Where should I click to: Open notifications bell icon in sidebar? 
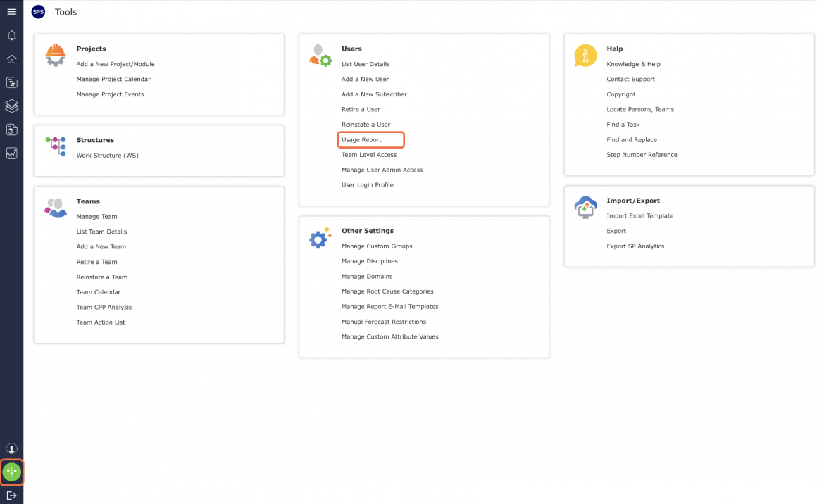(x=11, y=35)
